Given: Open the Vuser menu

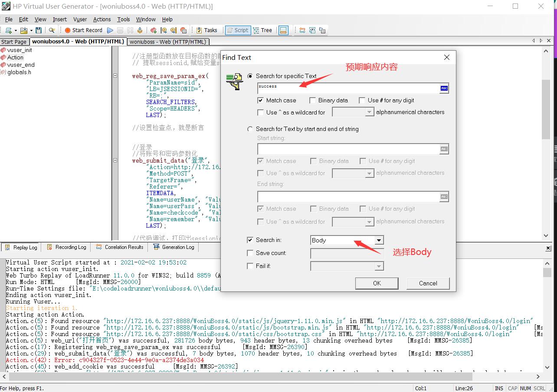Looking at the screenshot, I should [x=80, y=20].
